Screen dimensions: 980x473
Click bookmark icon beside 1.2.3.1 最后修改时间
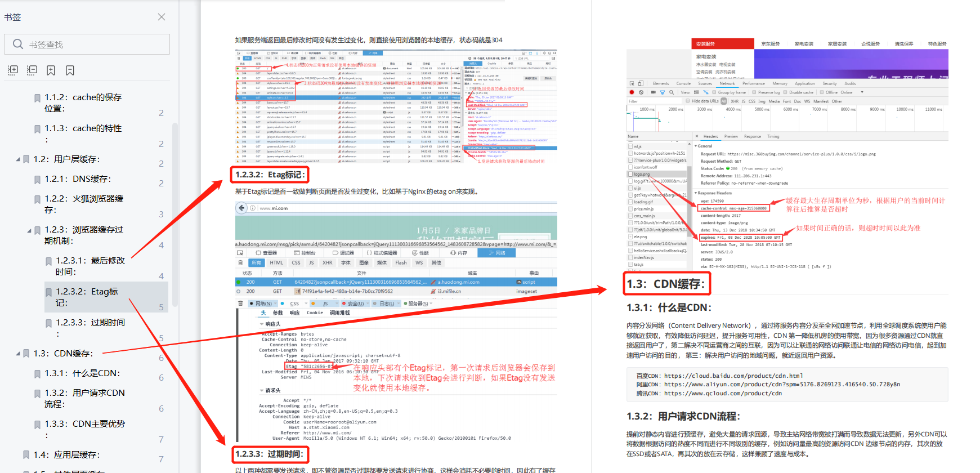pos(49,261)
